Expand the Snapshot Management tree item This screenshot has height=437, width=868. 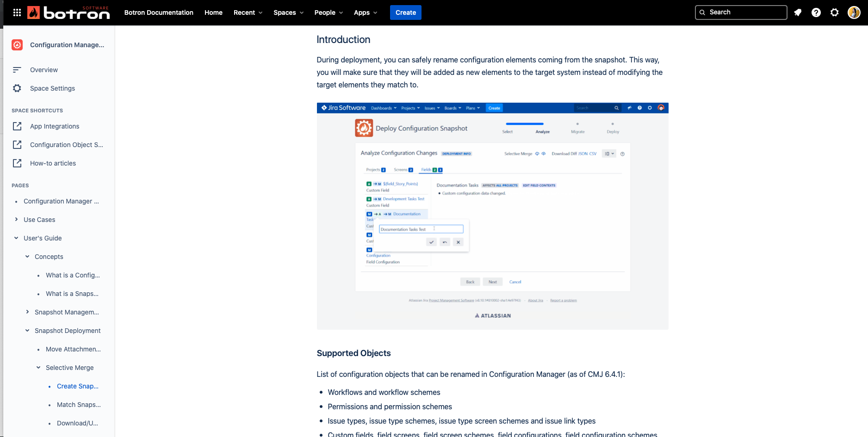27,312
